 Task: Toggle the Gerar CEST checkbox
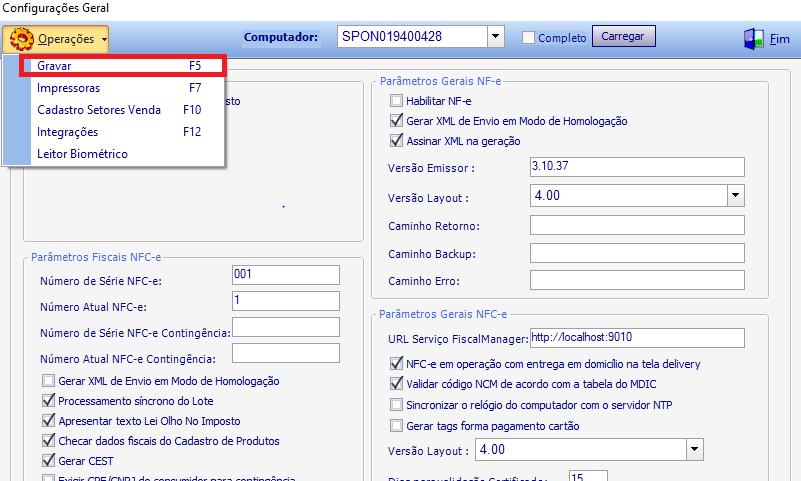pyautogui.click(x=49, y=460)
